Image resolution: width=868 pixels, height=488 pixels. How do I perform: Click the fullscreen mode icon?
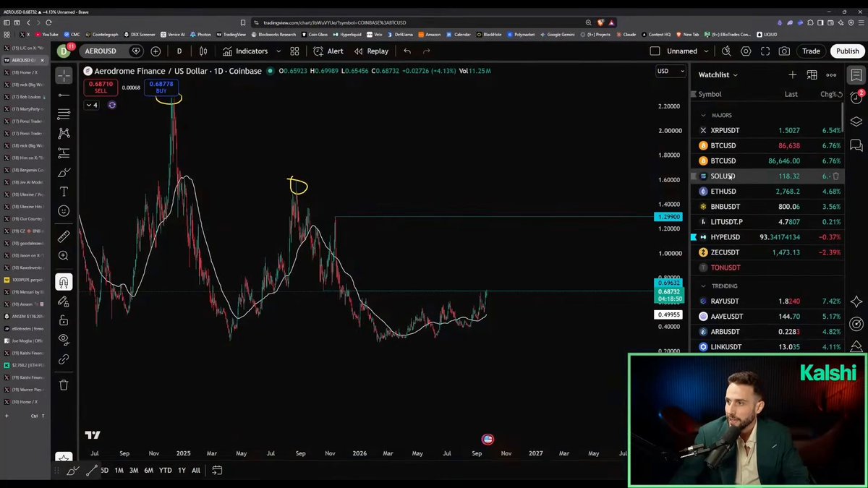765,51
